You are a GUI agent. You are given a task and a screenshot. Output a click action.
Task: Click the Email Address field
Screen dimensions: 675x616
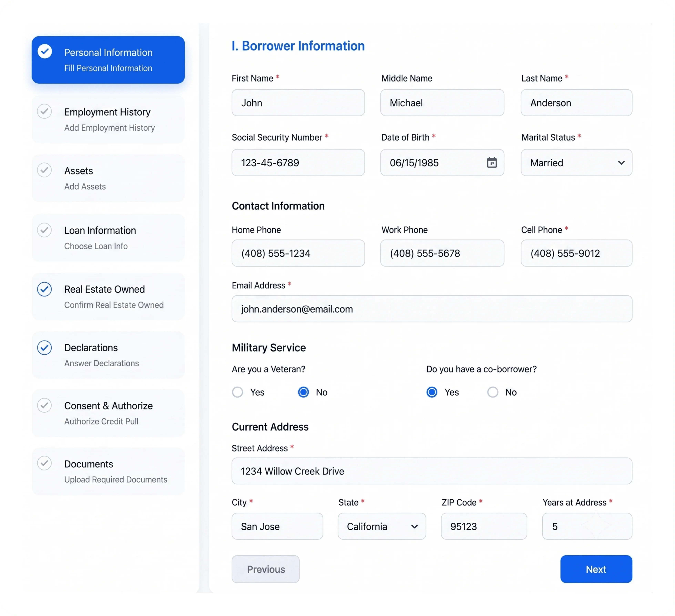432,309
